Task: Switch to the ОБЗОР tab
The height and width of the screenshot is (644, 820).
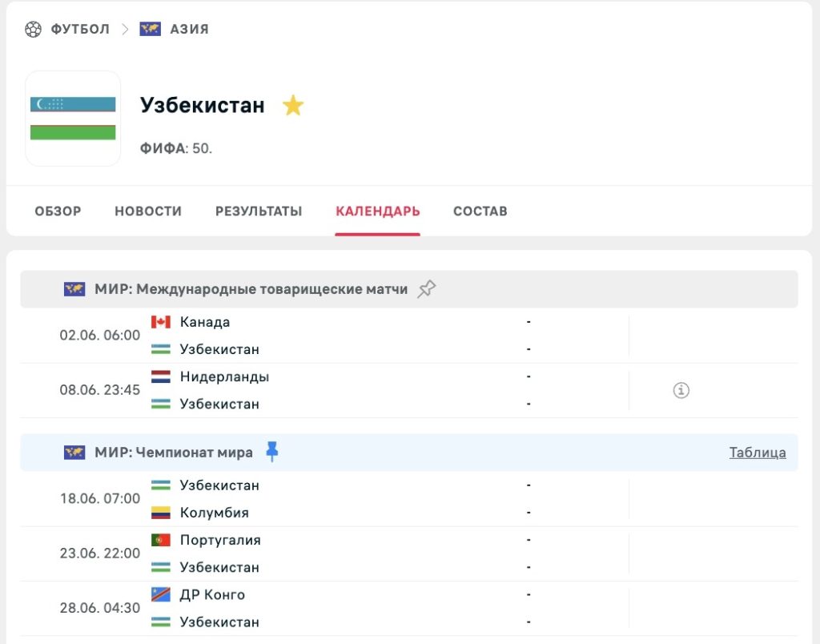Action: pos(58,211)
